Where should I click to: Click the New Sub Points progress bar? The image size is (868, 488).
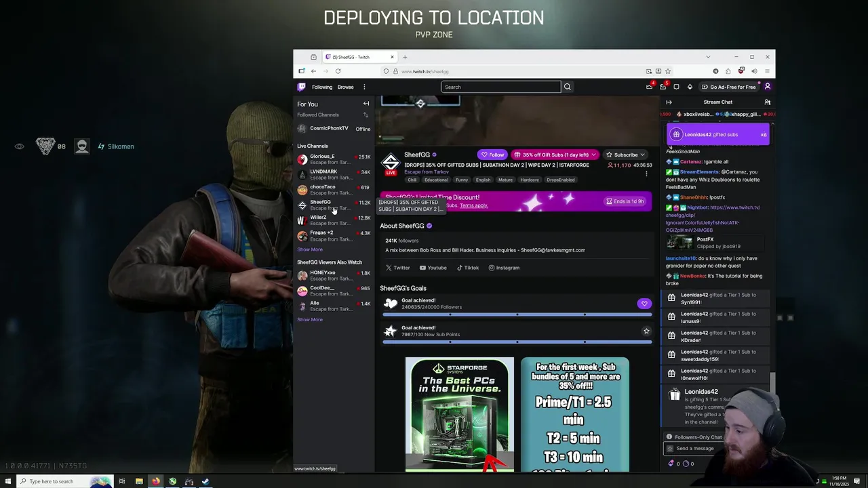517,342
